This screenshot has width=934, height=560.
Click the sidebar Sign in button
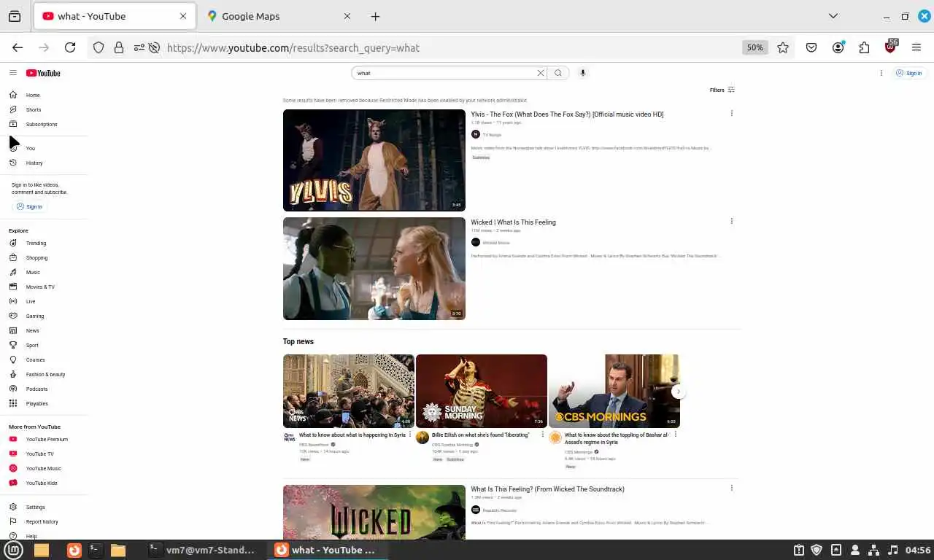(x=29, y=206)
